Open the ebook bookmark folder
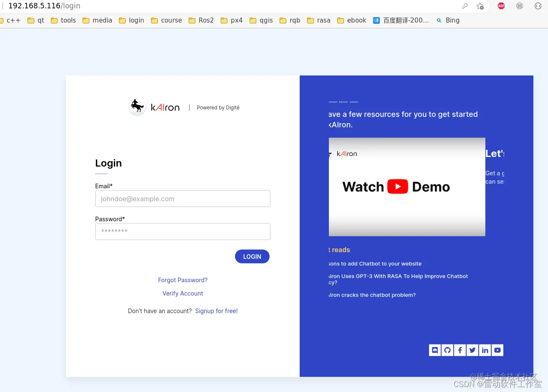Image resolution: width=548 pixels, height=392 pixels. tap(352, 20)
